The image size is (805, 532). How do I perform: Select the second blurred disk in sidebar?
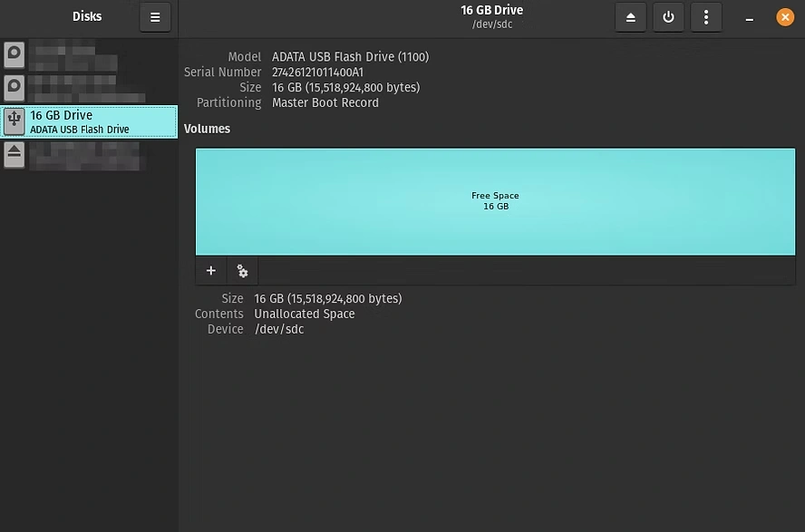pyautogui.click(x=89, y=88)
